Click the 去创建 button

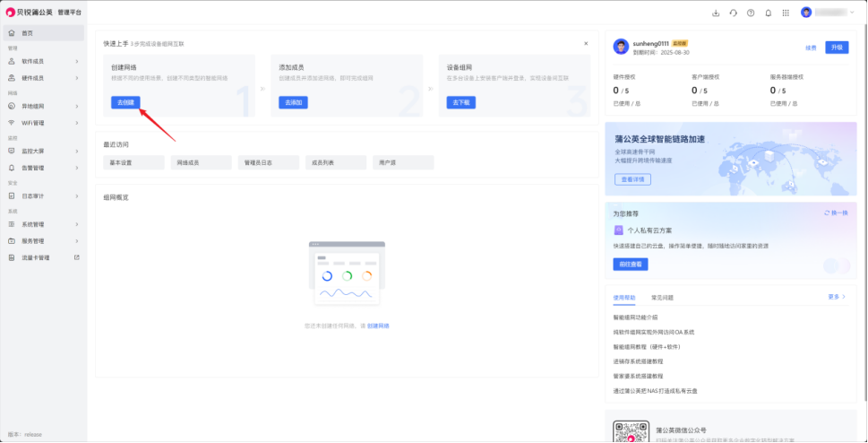pos(125,102)
